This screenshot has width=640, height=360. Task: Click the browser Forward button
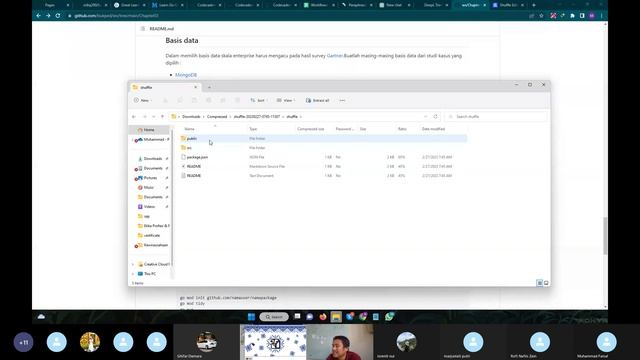point(48,16)
